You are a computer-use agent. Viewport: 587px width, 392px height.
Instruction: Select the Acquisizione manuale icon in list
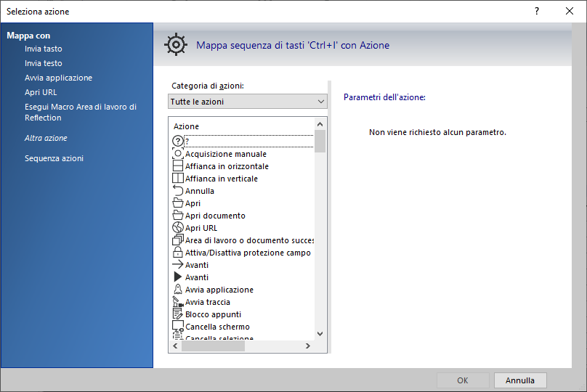[x=177, y=154]
